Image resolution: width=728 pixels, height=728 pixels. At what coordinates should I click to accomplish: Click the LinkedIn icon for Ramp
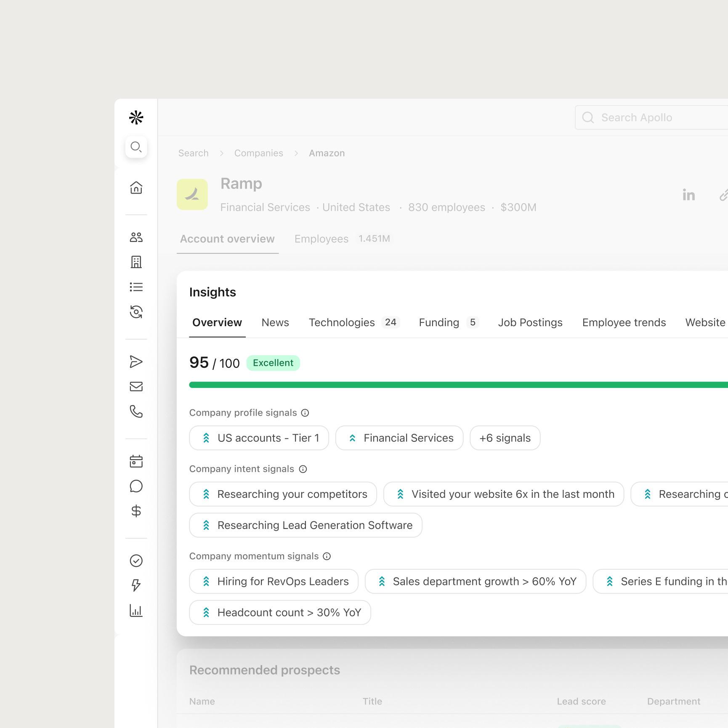688,195
